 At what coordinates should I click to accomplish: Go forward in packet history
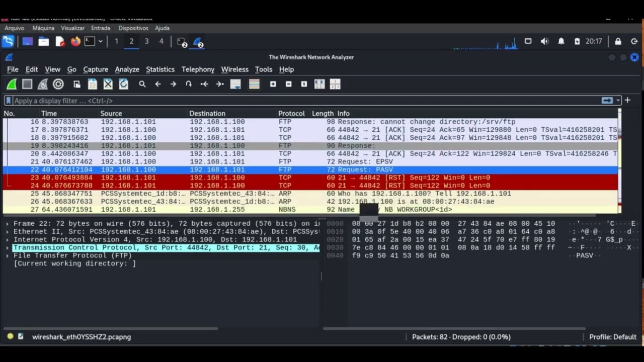pyautogui.click(x=173, y=84)
